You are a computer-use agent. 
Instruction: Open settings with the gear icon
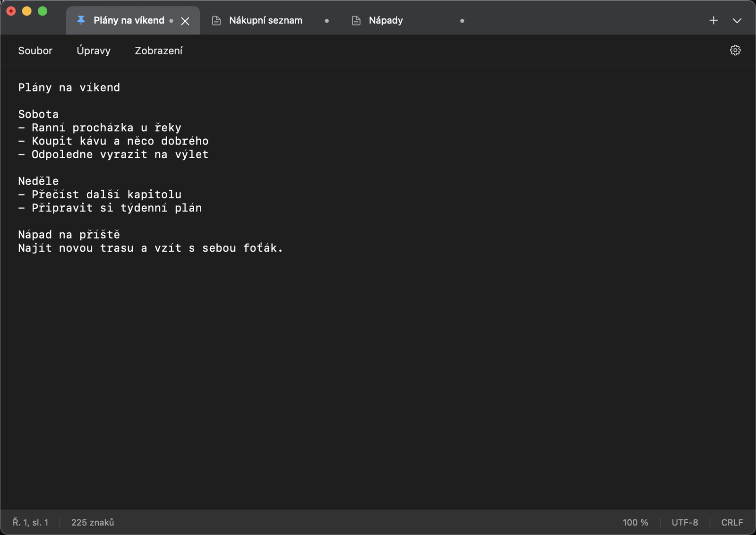(x=735, y=50)
